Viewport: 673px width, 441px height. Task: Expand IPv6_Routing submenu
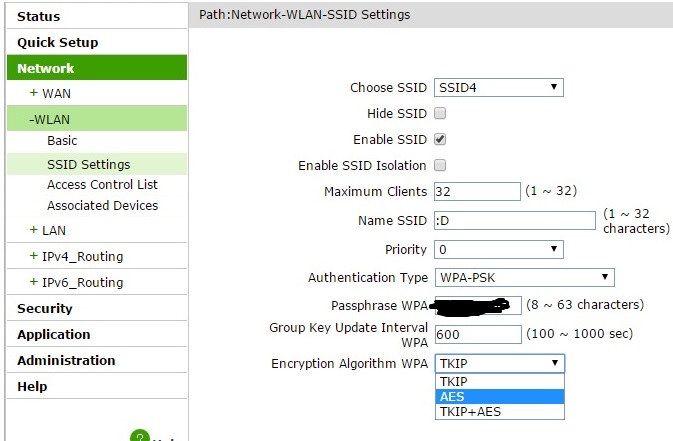[x=76, y=282]
